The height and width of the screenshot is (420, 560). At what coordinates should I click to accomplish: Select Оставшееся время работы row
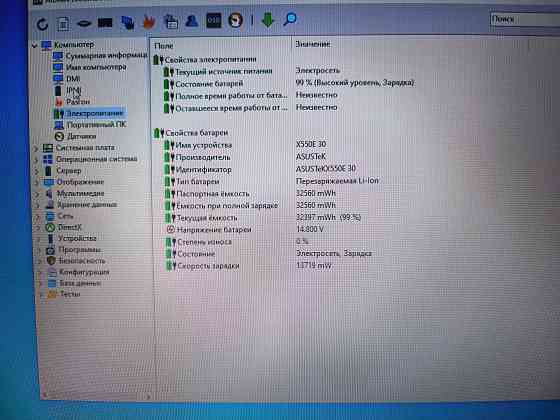226,109
